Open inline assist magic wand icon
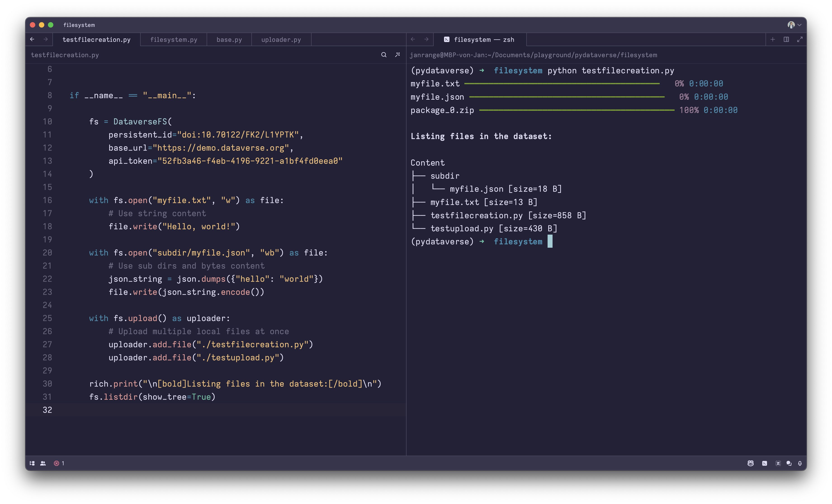This screenshot has height=504, width=832. point(397,55)
